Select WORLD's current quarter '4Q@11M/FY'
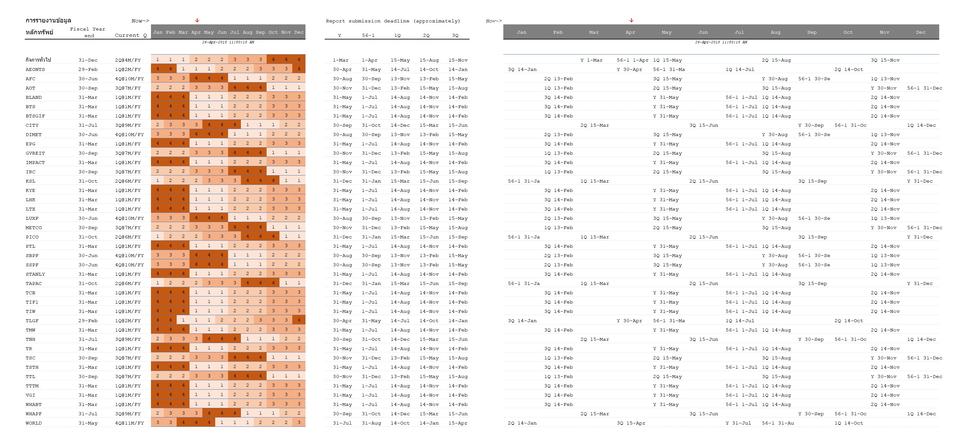980x439 pixels. (129, 423)
